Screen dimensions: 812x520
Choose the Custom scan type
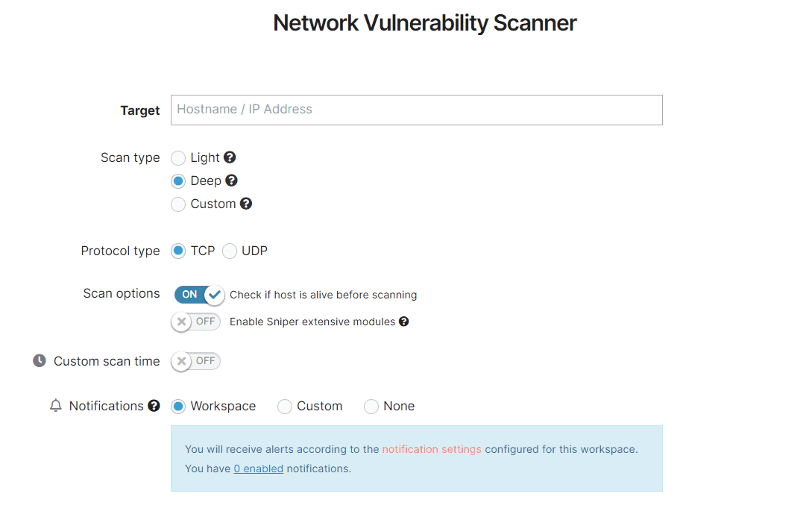[178, 204]
